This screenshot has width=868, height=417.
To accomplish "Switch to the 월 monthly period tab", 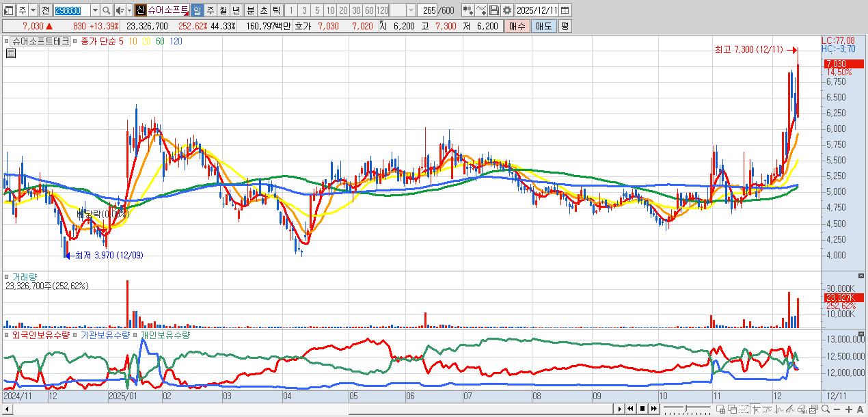I will (x=223, y=10).
